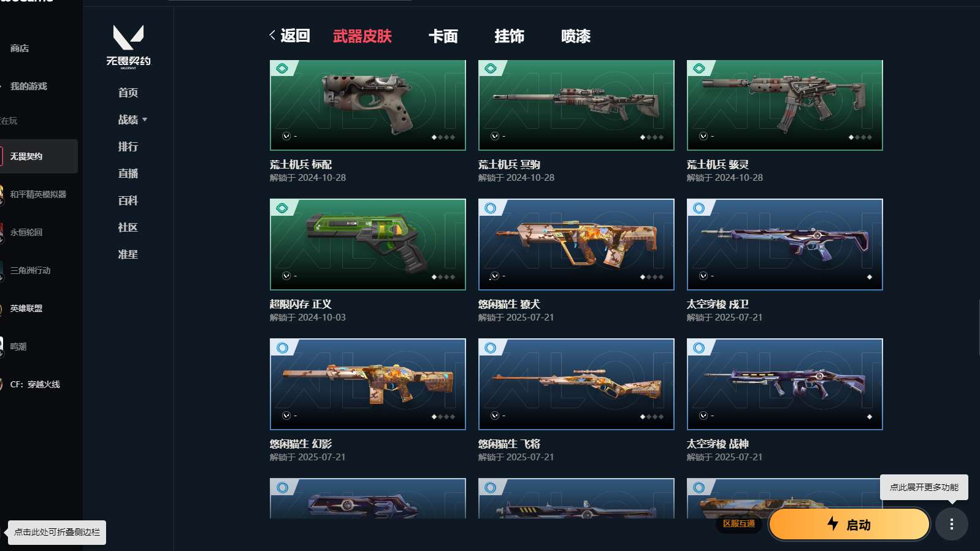Click the rarity icon on 悠闲猫生 獠犬 card
The image size is (980, 551).
[x=491, y=208]
